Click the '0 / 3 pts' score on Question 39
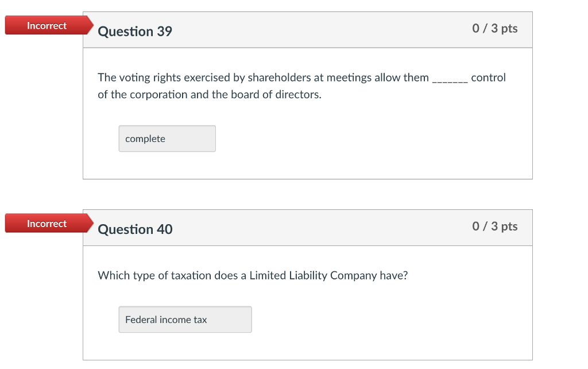 [494, 28]
